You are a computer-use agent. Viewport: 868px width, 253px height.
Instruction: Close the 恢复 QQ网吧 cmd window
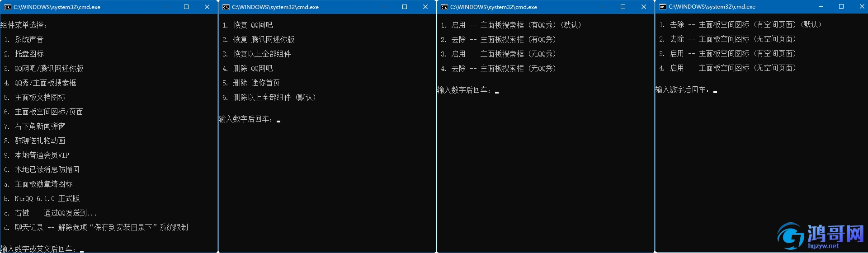tap(425, 7)
